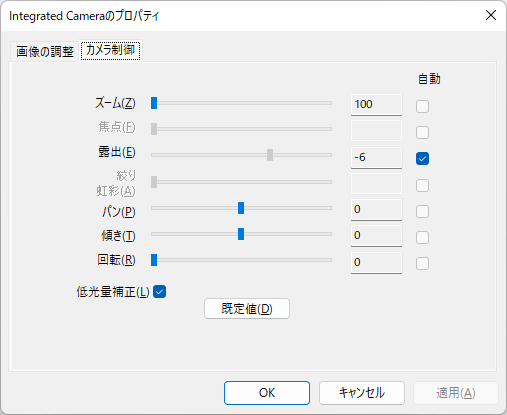Confirm the dialog with OK
This screenshot has width=507, height=415.
point(267,393)
